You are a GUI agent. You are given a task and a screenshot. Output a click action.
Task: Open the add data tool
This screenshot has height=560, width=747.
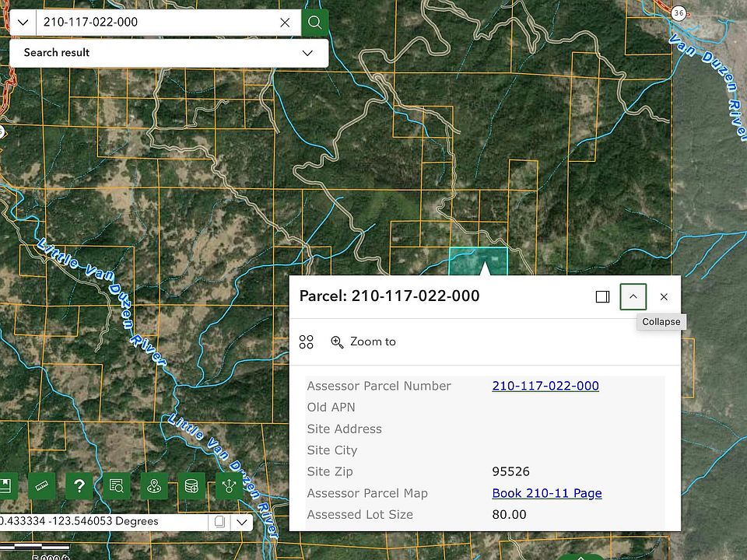tap(191, 485)
